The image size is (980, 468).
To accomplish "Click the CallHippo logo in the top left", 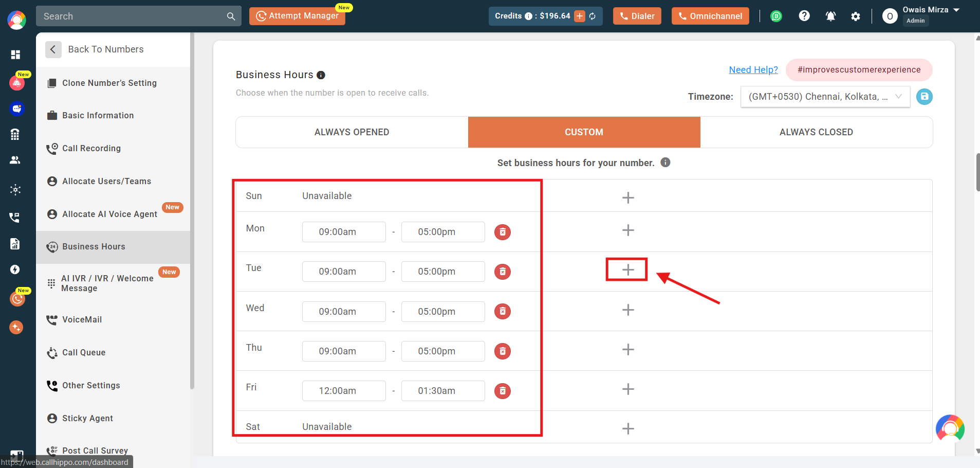I will tap(16, 20).
